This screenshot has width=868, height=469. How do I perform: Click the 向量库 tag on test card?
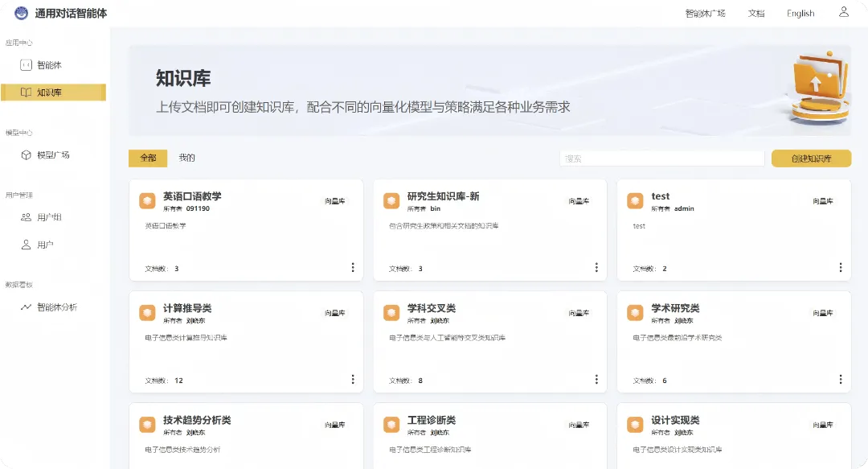coord(823,201)
